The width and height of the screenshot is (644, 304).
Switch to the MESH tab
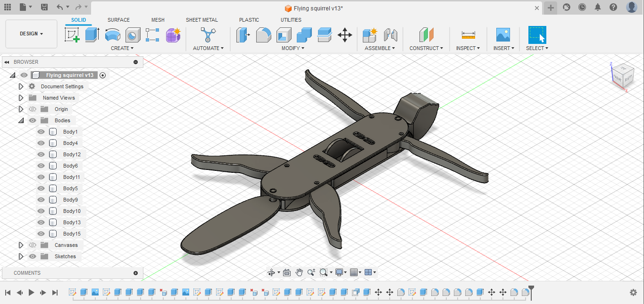(158, 20)
